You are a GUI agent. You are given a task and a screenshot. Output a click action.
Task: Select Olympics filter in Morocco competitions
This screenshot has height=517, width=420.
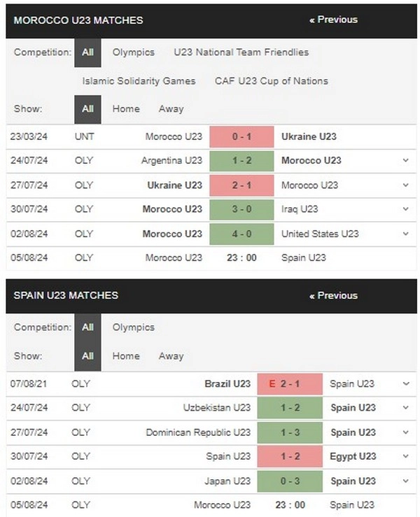133,52
